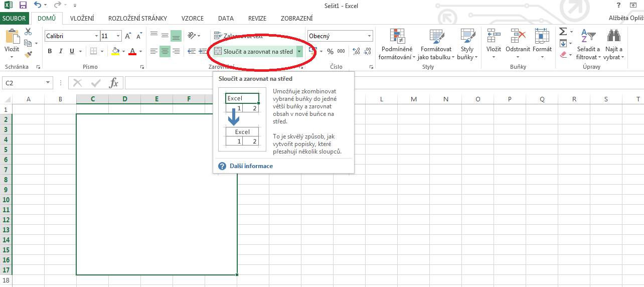The width and height of the screenshot is (644, 287).
Task: Click the Save icon in quick access toolbar
Action: tap(23, 6)
